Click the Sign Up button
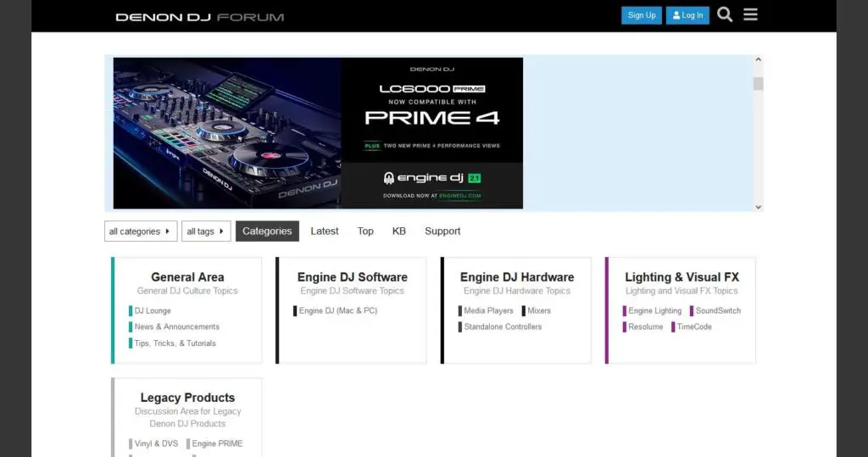 point(642,15)
